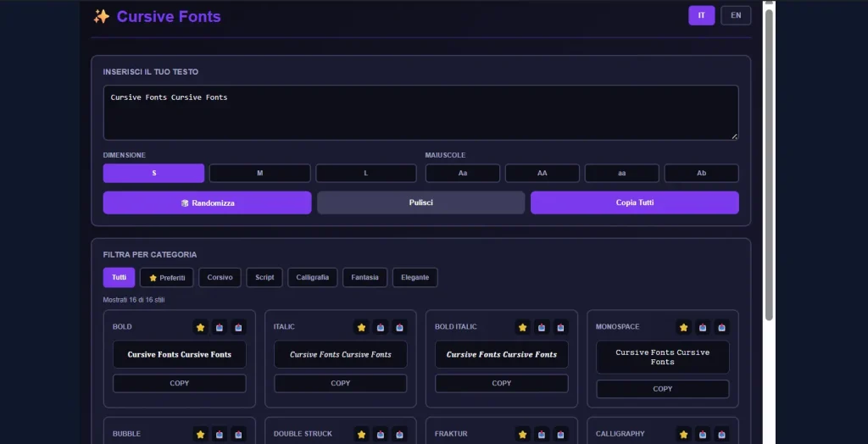Filter styles by Corsivo category
The image size is (868, 444).
click(220, 277)
